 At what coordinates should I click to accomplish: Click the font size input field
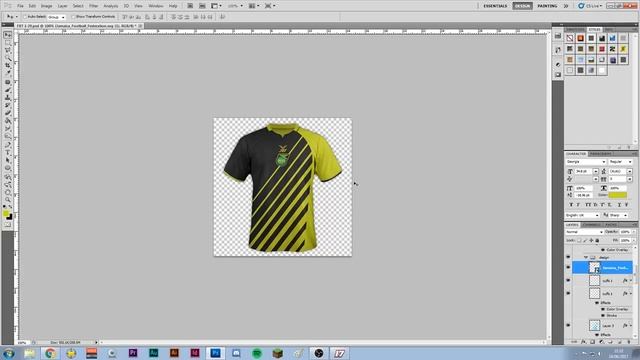(584, 171)
